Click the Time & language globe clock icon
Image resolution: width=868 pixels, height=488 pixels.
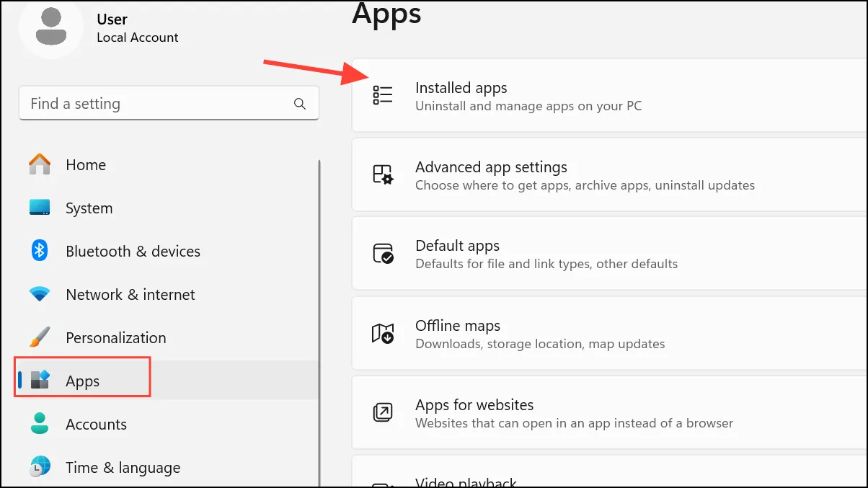(x=40, y=466)
